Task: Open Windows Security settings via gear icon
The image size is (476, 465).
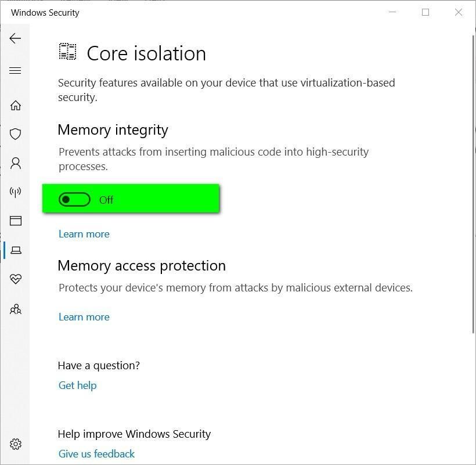Action: click(15, 445)
